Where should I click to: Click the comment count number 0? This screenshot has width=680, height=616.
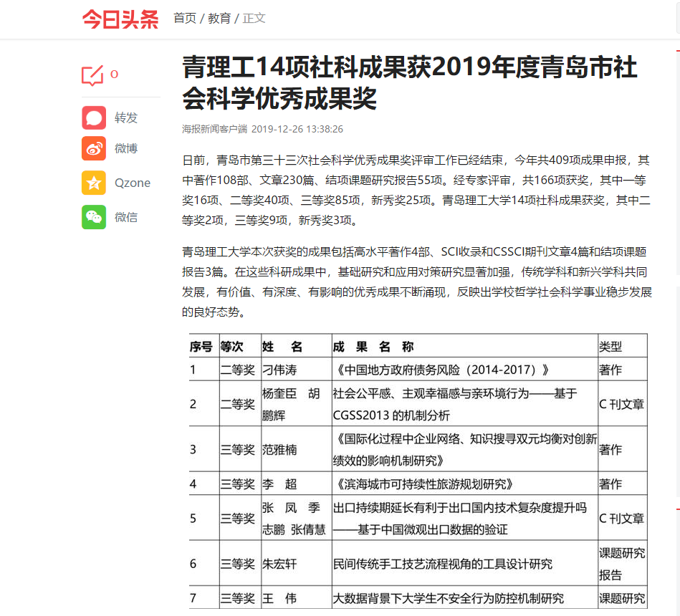[114, 74]
